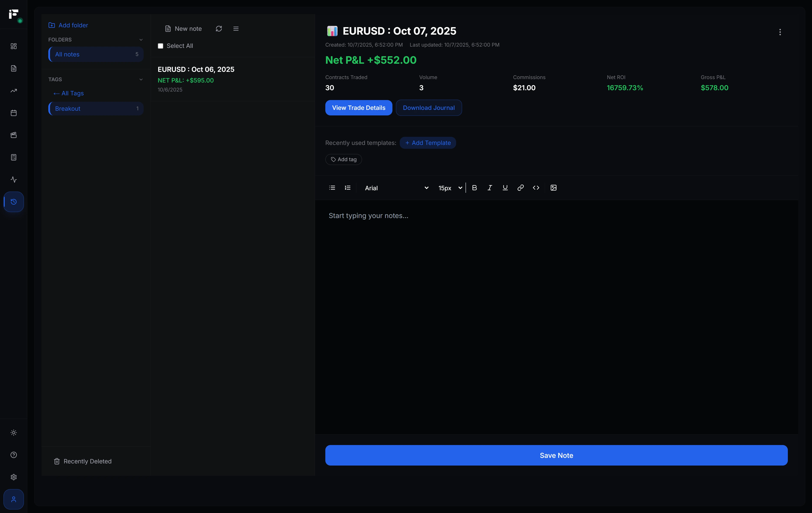The image size is (812, 513).
Task: Enable the Select All checkbox
Action: tap(161, 46)
